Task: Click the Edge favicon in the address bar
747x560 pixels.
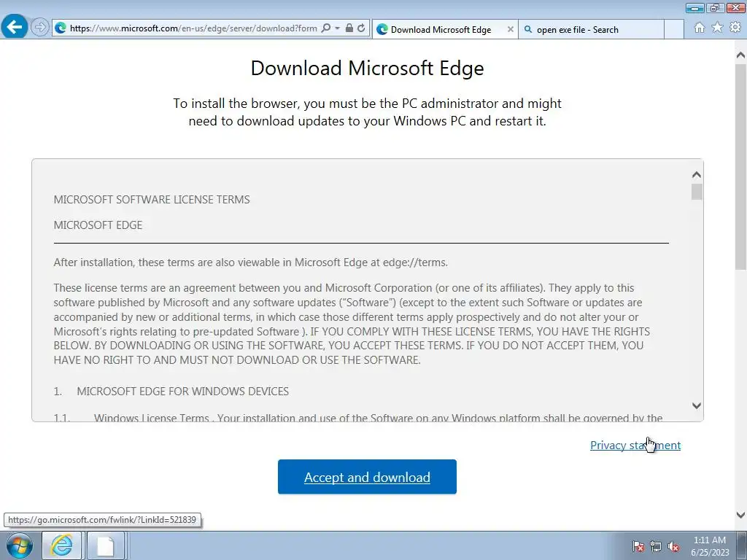Action: tap(61, 28)
